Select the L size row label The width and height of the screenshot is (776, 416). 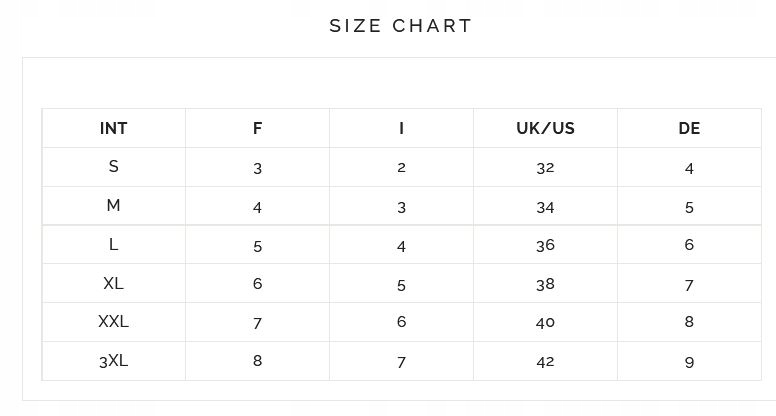pos(114,245)
